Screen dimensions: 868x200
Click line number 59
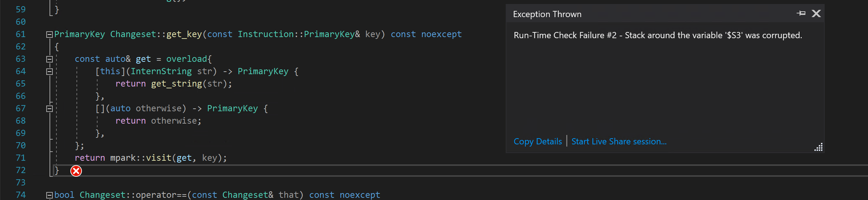click(21, 9)
